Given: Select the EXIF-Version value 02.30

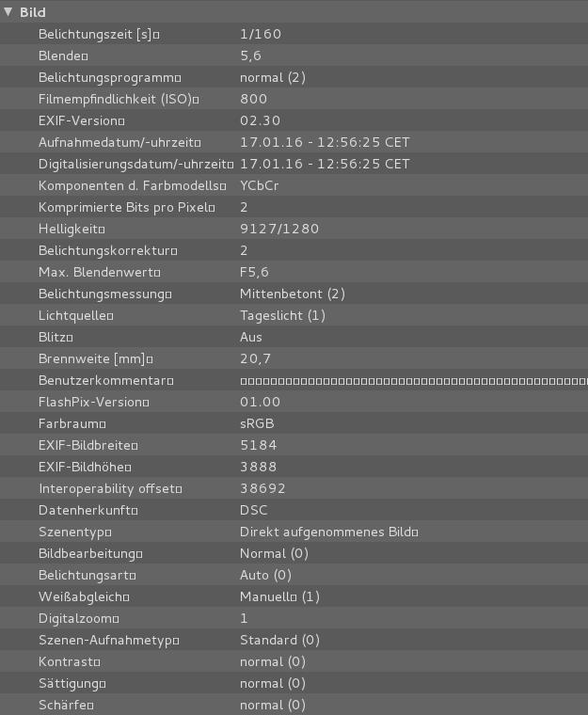Looking at the screenshot, I should point(259,120).
